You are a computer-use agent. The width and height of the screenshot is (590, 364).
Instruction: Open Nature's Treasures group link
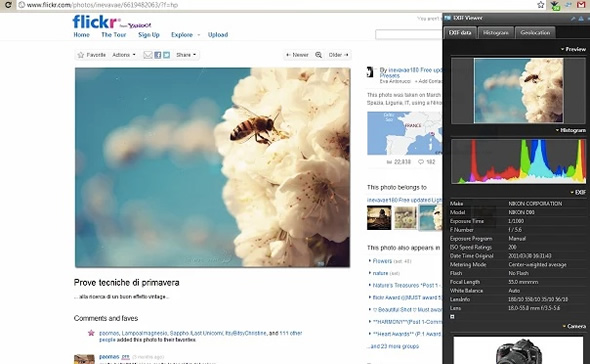pyautogui.click(x=407, y=285)
